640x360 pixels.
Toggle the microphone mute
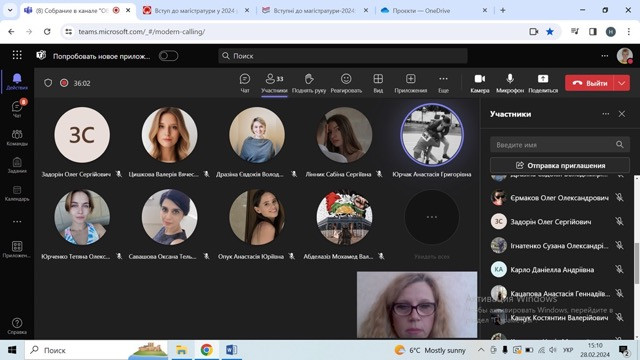pyautogui.click(x=510, y=83)
